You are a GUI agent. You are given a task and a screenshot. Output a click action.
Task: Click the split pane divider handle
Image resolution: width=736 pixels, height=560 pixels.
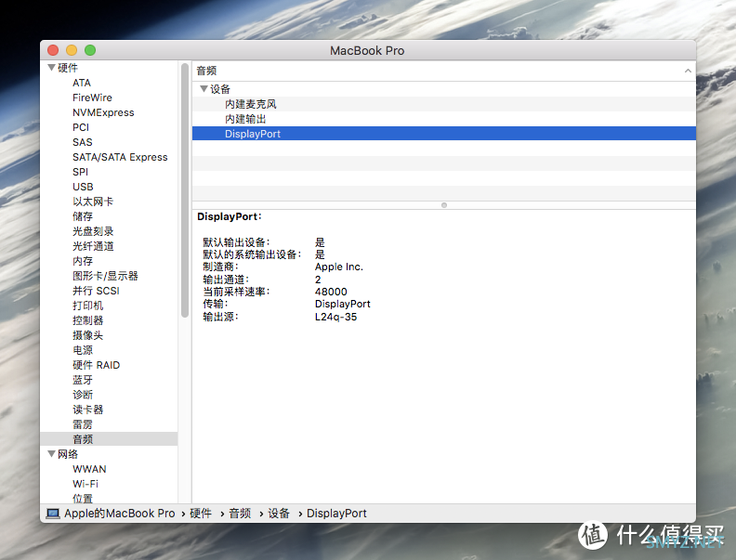pos(444,204)
